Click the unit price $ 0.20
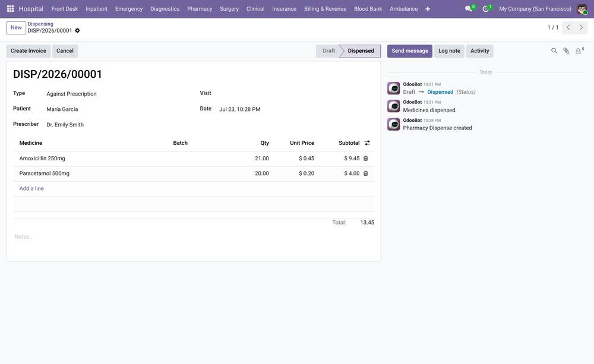 click(307, 173)
